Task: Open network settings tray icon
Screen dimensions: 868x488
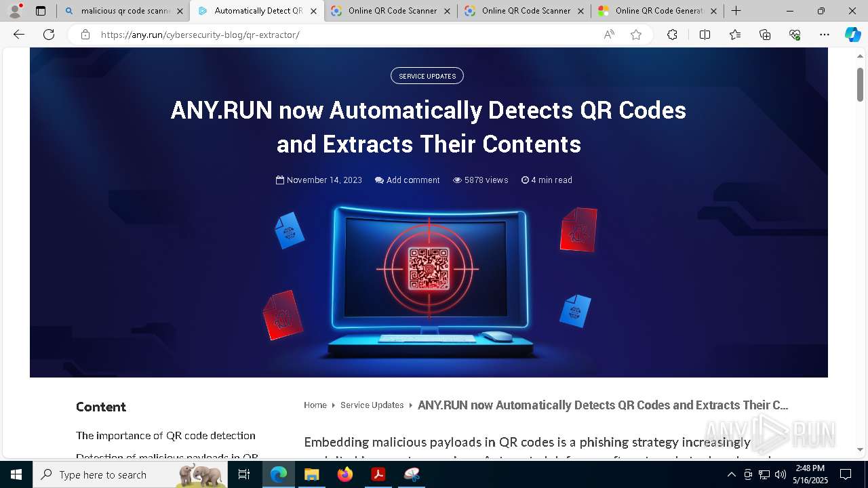Action: 764,474
